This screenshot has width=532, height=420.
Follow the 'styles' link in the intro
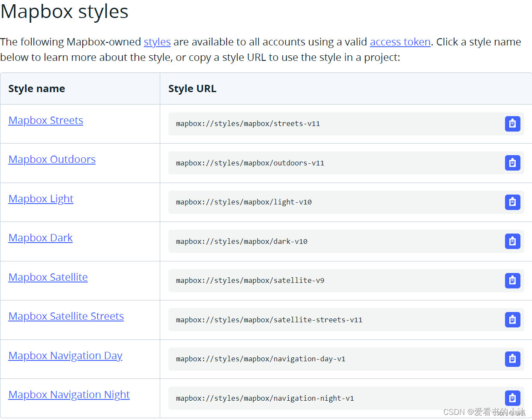(157, 42)
